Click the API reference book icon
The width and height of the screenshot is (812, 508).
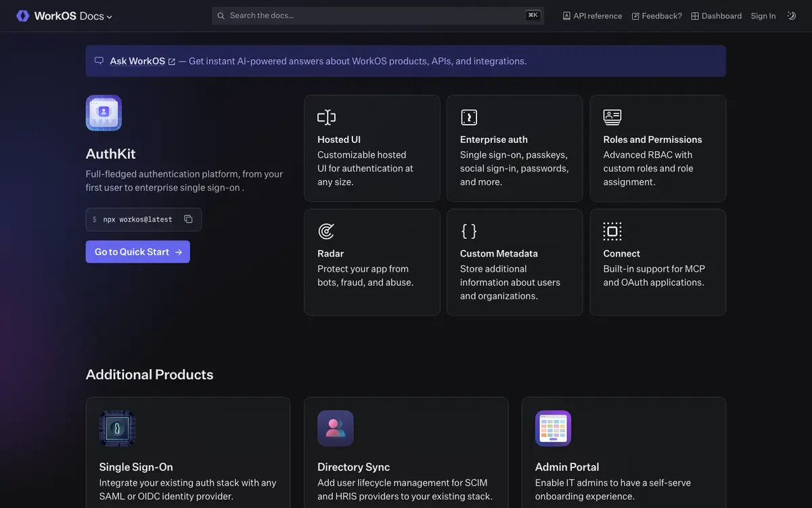coord(567,16)
